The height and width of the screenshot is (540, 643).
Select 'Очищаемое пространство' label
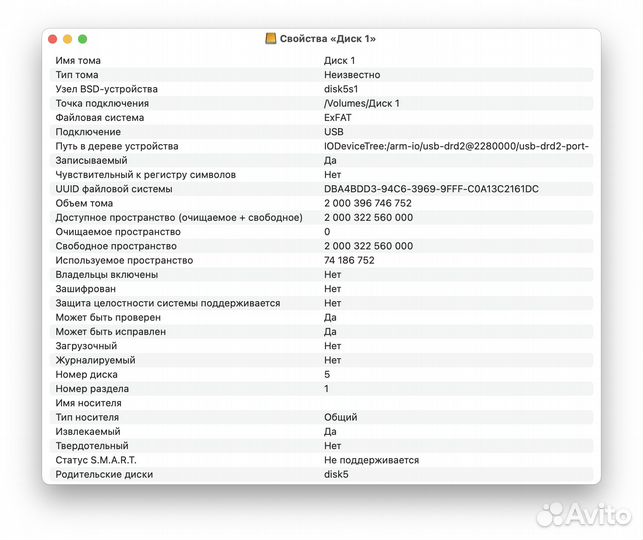[x=118, y=232]
